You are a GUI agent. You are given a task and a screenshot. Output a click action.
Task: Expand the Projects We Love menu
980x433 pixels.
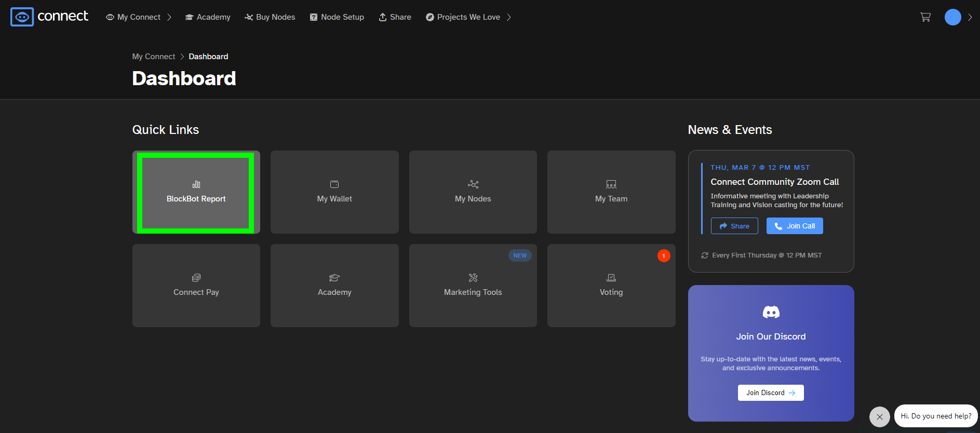click(x=468, y=17)
